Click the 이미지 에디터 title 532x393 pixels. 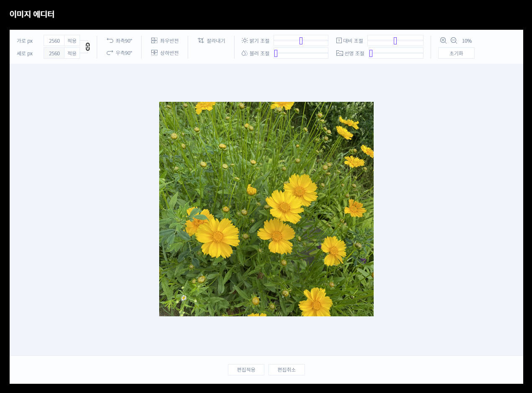32,14
